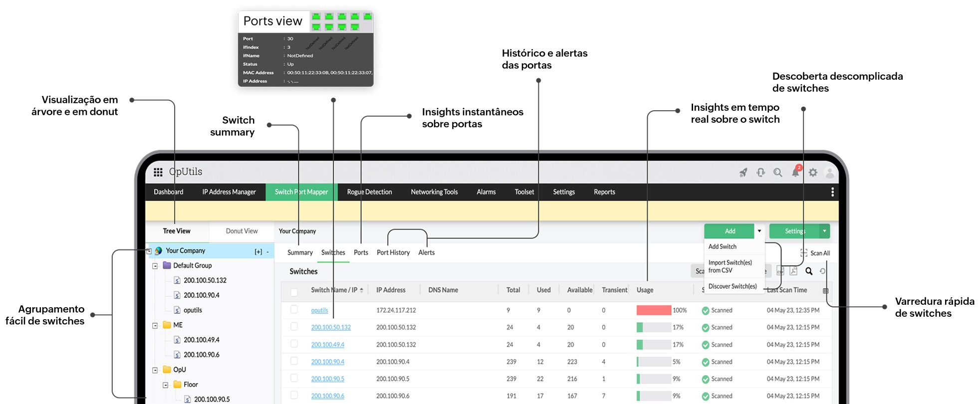Viewport: 980px width, 404px height.
Task: Check the 200.100.90.4 row checkbox
Action: 294,361
